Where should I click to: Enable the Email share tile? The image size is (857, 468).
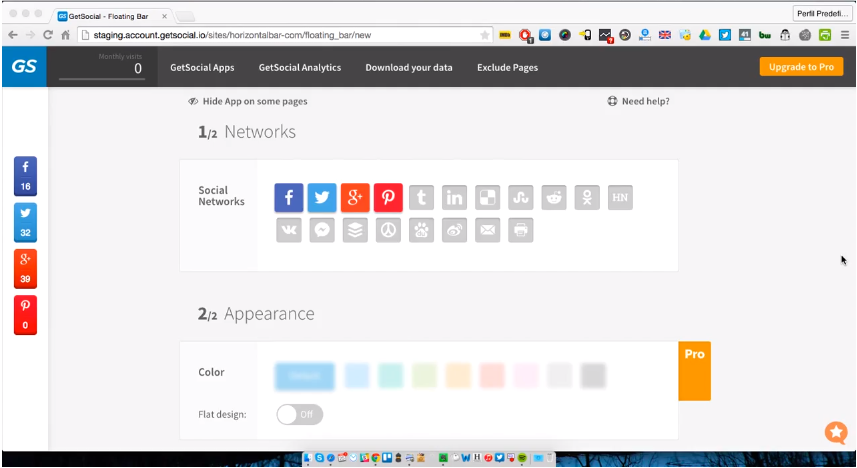(x=488, y=230)
